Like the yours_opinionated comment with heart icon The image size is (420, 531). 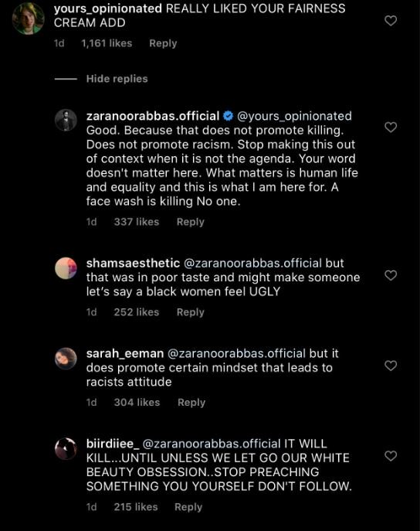[x=391, y=21]
